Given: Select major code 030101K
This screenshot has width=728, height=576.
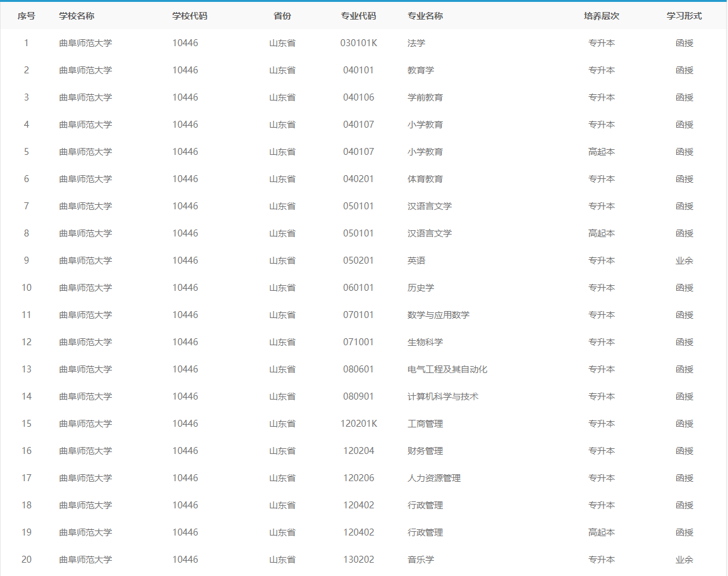Looking at the screenshot, I should coord(358,43).
